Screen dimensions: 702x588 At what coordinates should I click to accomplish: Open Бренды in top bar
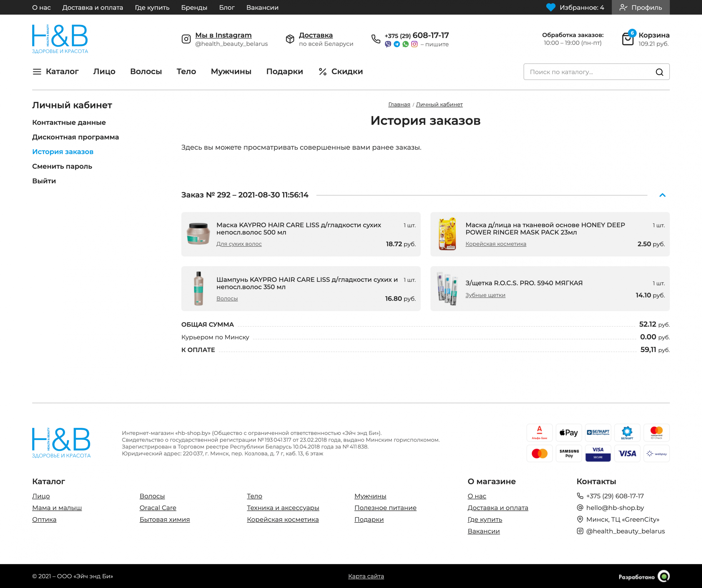click(x=194, y=7)
